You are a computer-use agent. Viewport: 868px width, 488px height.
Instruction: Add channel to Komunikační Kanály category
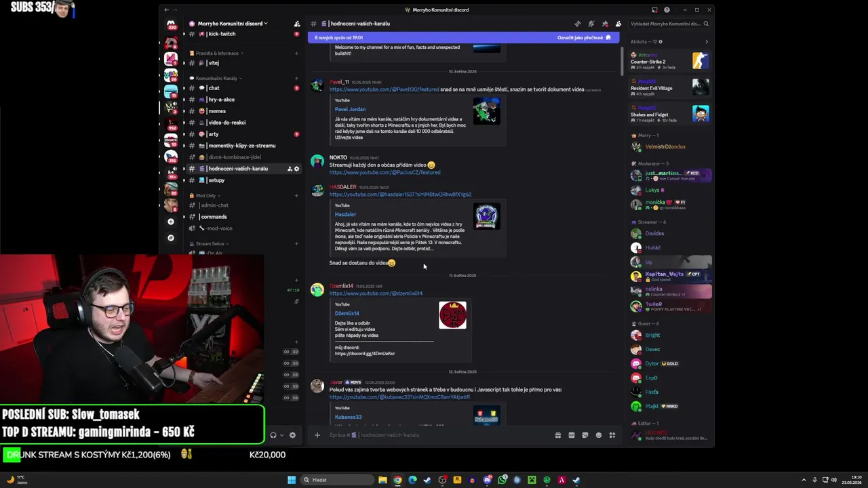tap(296, 78)
